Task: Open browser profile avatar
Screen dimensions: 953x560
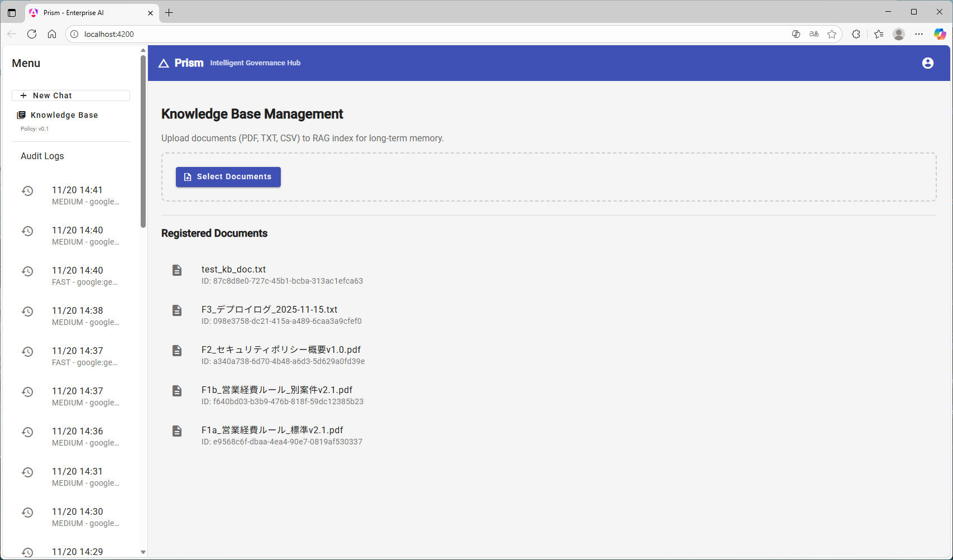Action: pos(899,34)
